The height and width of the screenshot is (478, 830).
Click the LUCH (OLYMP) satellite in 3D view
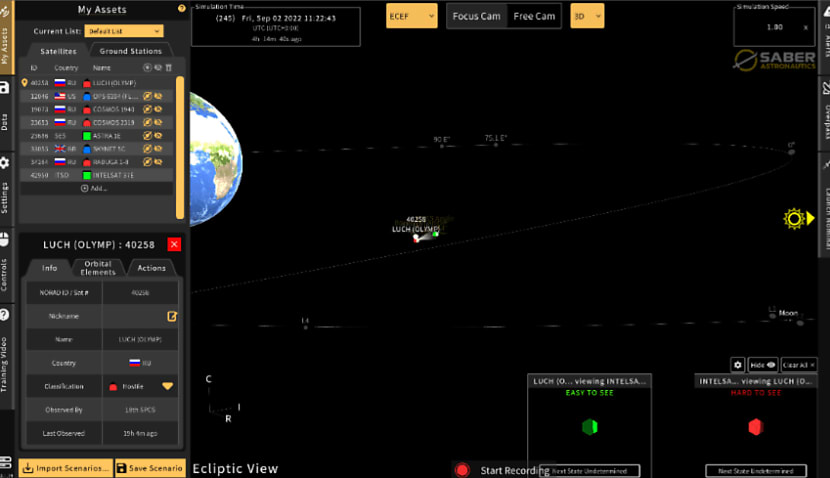[x=416, y=239]
